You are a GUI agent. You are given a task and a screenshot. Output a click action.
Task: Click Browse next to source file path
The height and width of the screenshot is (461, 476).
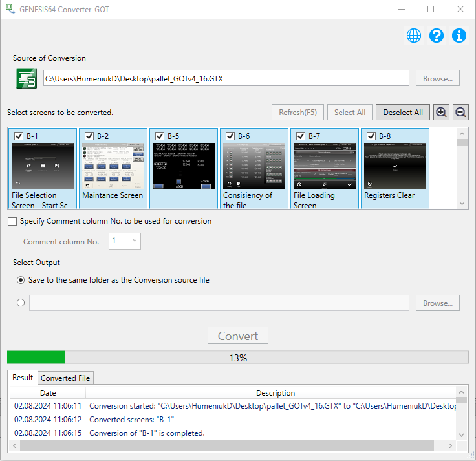pyautogui.click(x=437, y=78)
